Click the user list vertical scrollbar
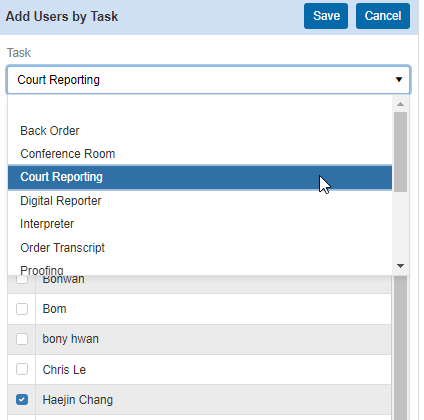This screenshot has width=424, height=420. pos(400,348)
